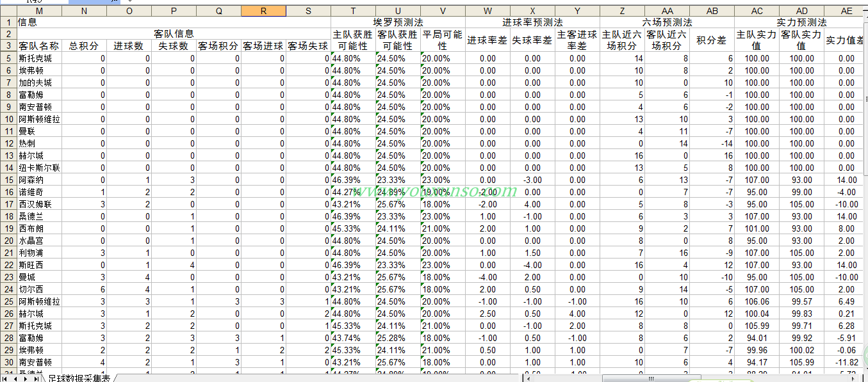Select the 实力预测法 header cell
Viewport: 868px width, 382px height.
[x=801, y=22]
